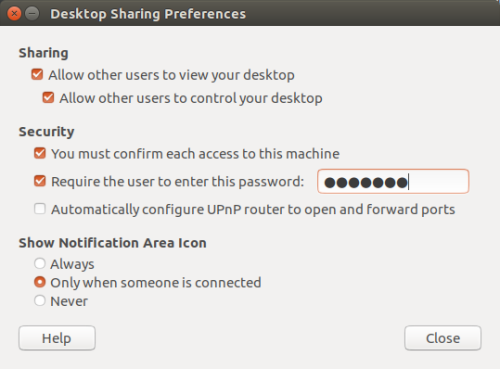Screen dimensions: 500x369
Task: Click the 'Security' section heading
Action: (x=46, y=132)
